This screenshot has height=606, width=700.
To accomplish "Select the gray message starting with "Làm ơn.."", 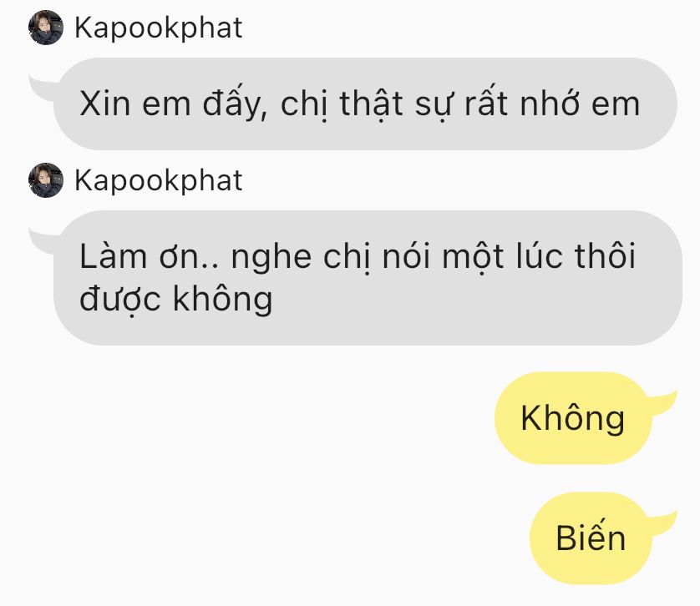I will coord(368,278).
